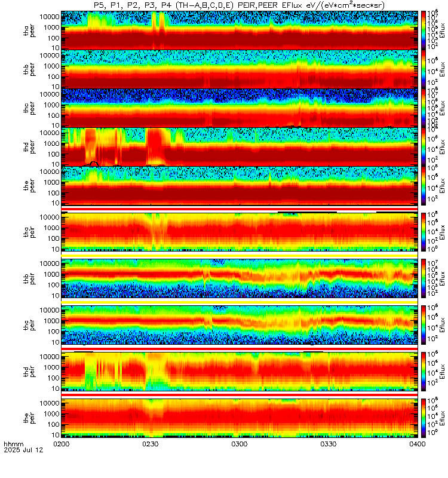Screen dimensions: 448x478
Task: Click the 0300 time axis label
Action: [240, 444]
